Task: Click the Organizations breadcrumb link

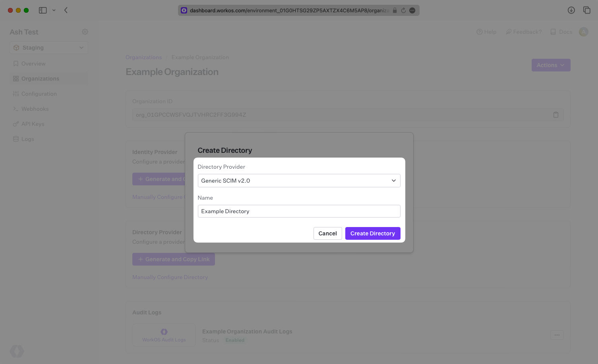Action: [143, 57]
